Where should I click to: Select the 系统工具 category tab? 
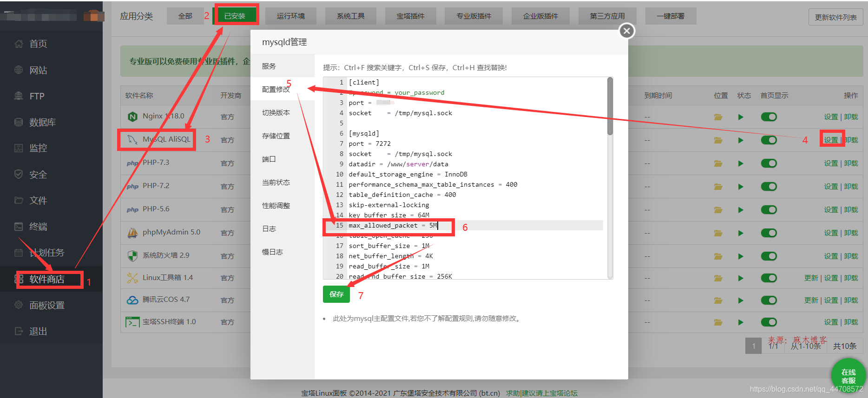[x=351, y=16]
